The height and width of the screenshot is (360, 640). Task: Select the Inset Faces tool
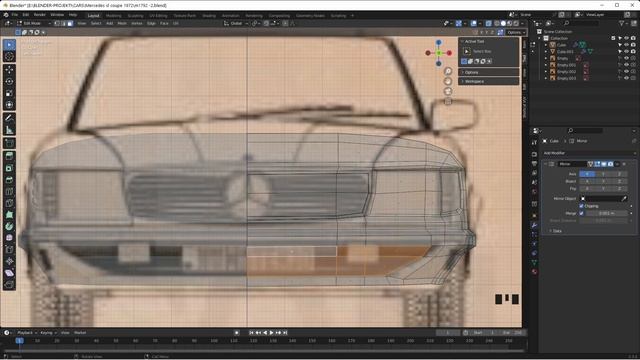pyautogui.click(x=9, y=168)
